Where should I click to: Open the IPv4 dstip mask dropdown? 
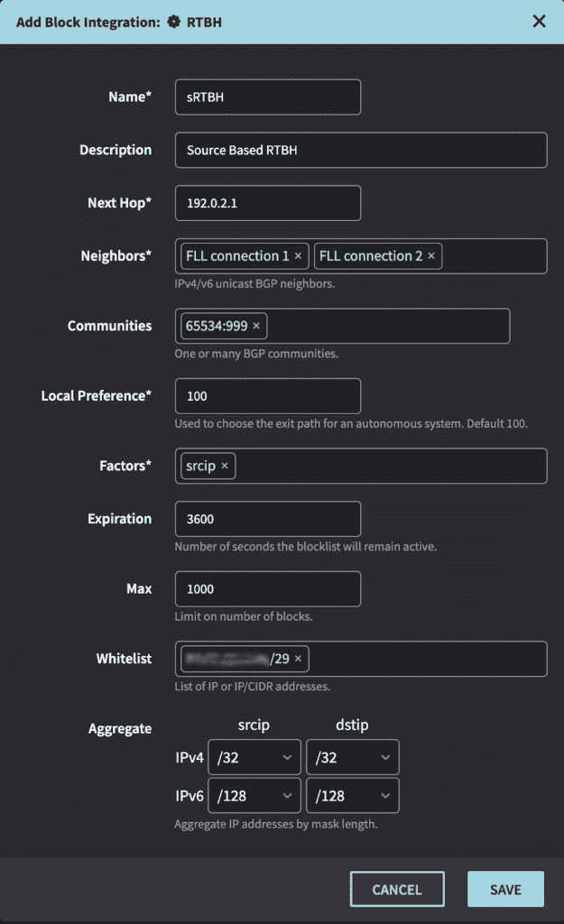pos(353,756)
